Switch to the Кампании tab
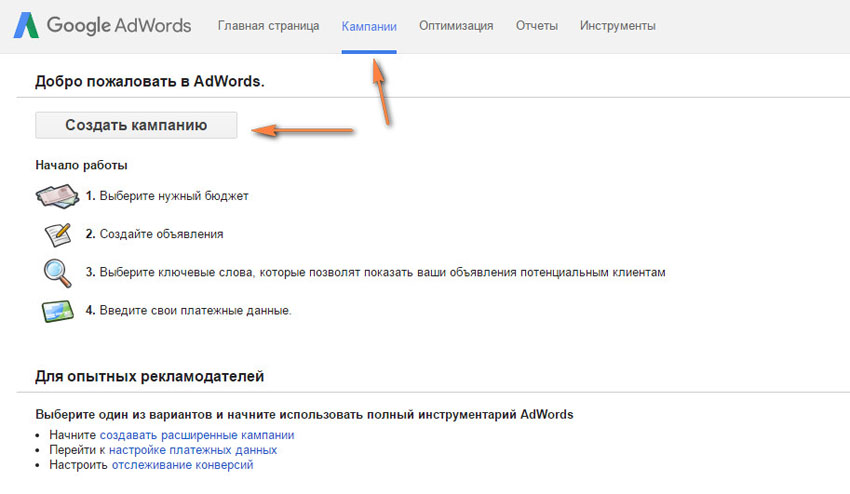850x494 pixels. (x=369, y=26)
